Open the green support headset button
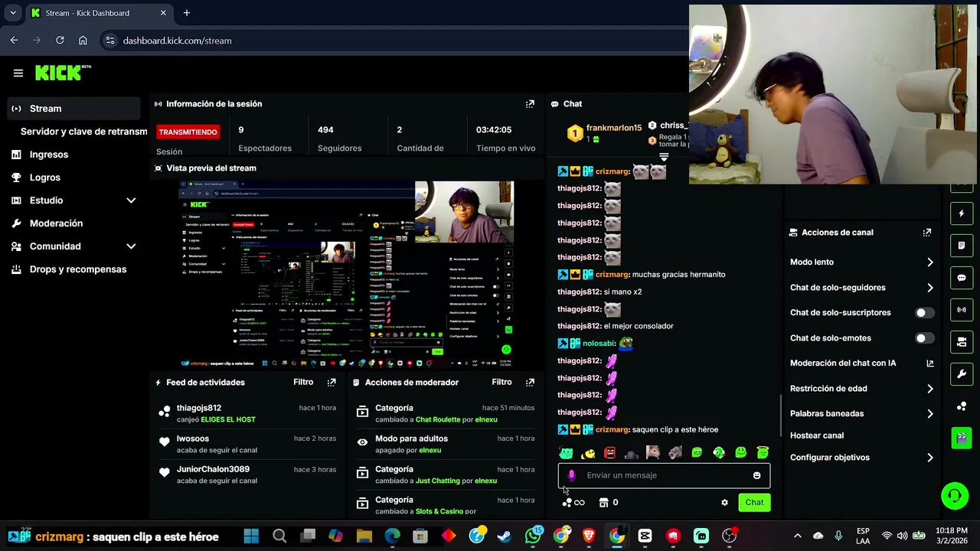 (955, 496)
